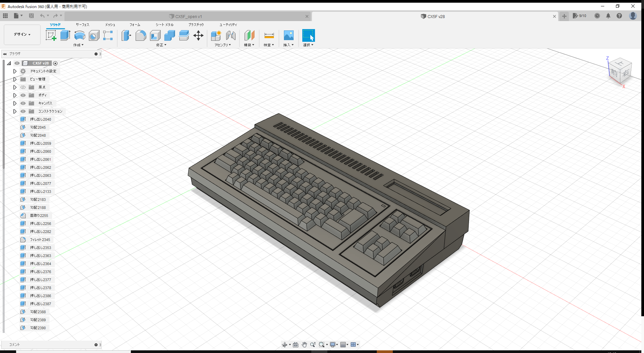Show the hidden 原点 folder
This screenshot has height=353, width=644.
23,87
